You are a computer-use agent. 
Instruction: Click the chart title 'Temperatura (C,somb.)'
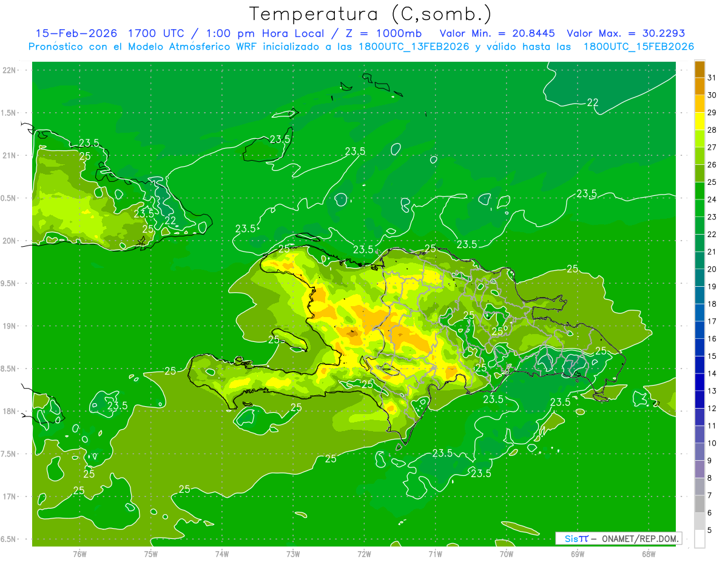(370, 13)
